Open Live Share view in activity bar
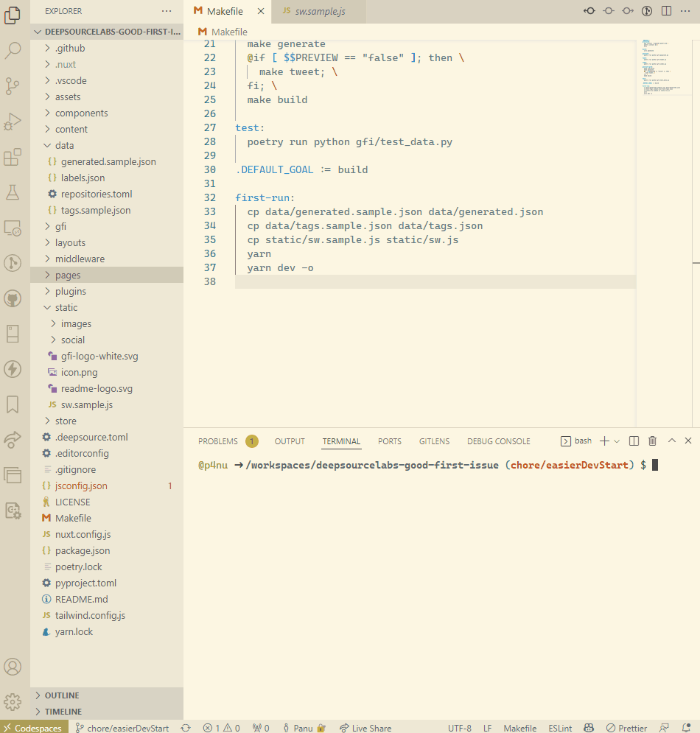Screen dimensions: 700x733 click(13, 439)
